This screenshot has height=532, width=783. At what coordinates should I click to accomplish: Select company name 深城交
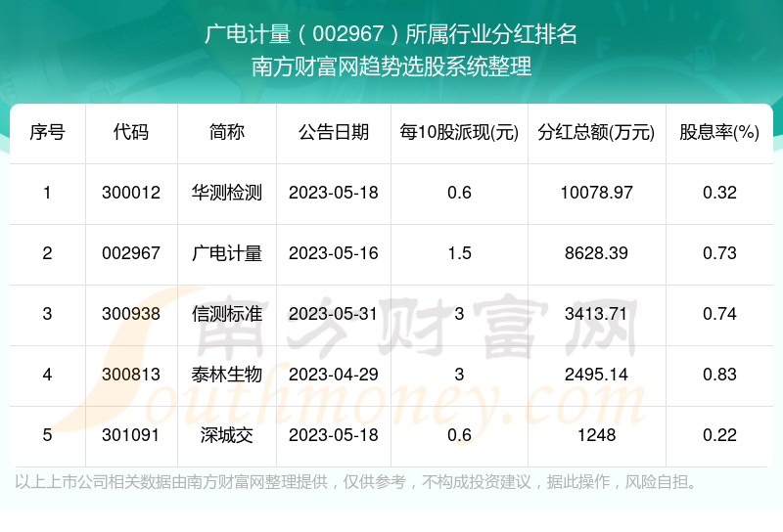click(x=227, y=435)
